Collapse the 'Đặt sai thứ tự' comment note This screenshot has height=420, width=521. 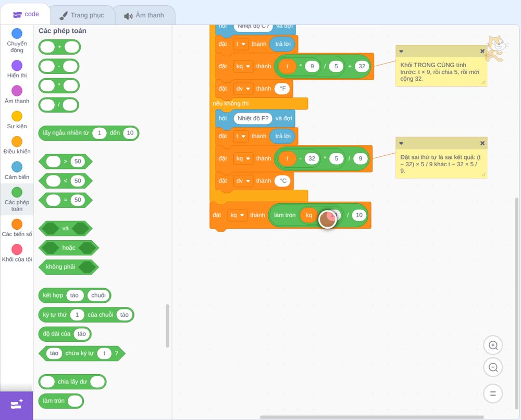401,143
